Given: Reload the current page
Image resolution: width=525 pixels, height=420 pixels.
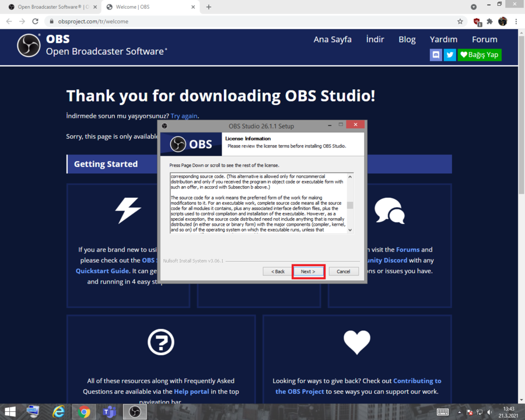Looking at the screenshot, I should 35,22.
